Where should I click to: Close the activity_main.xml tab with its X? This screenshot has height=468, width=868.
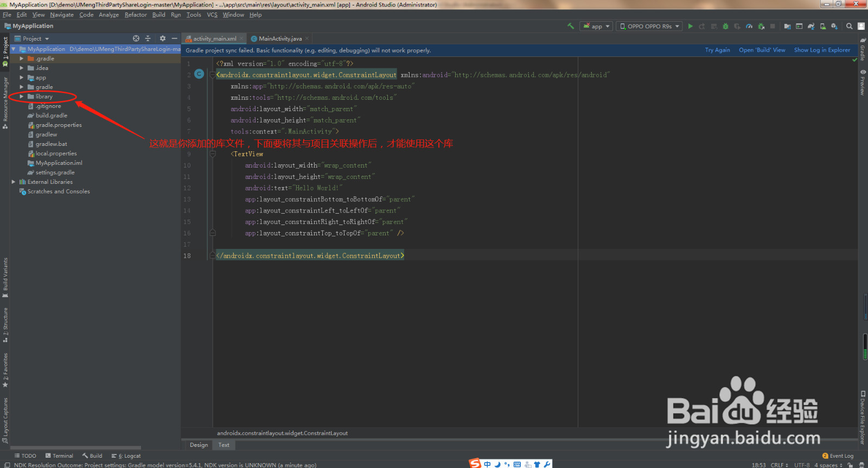point(241,39)
